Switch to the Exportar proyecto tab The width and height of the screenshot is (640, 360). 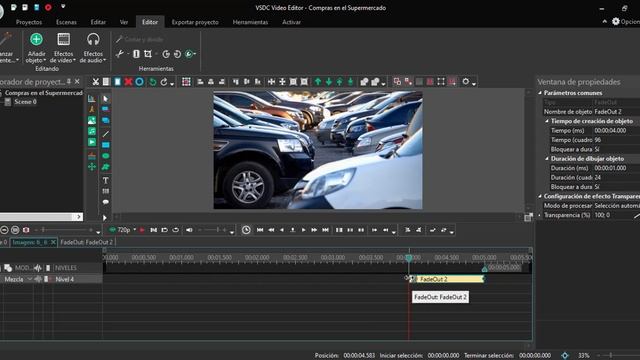pyautogui.click(x=195, y=22)
